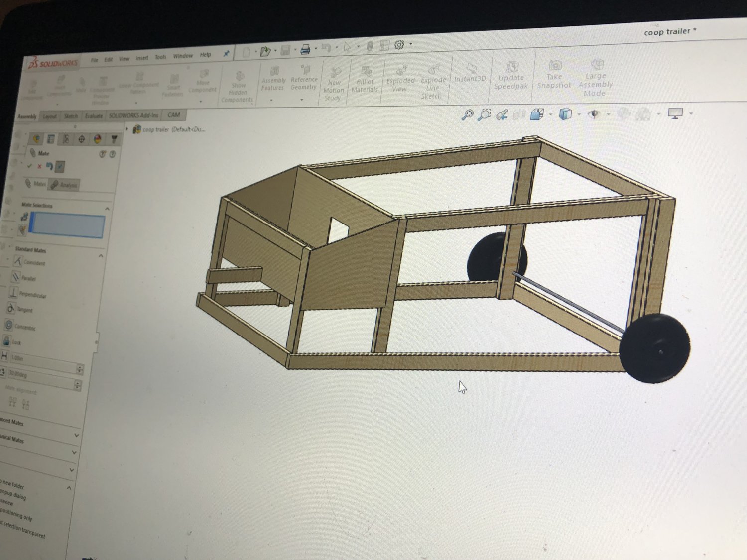Image resolution: width=747 pixels, height=560 pixels.
Task: Expand the Print dropdown arrow
Action: tap(316, 49)
